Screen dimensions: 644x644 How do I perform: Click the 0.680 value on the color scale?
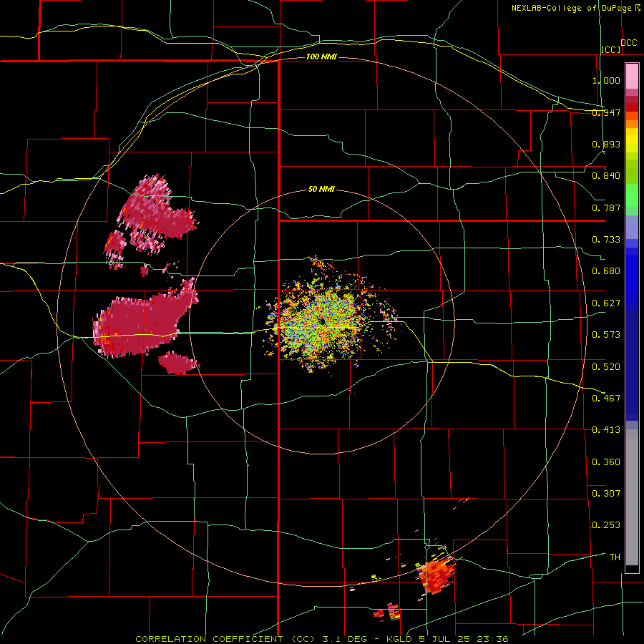[x=606, y=271]
